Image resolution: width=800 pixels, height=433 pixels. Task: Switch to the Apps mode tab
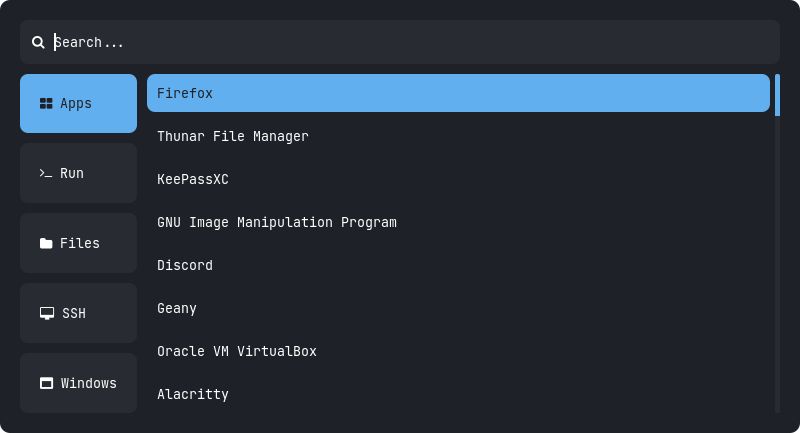[x=78, y=103]
